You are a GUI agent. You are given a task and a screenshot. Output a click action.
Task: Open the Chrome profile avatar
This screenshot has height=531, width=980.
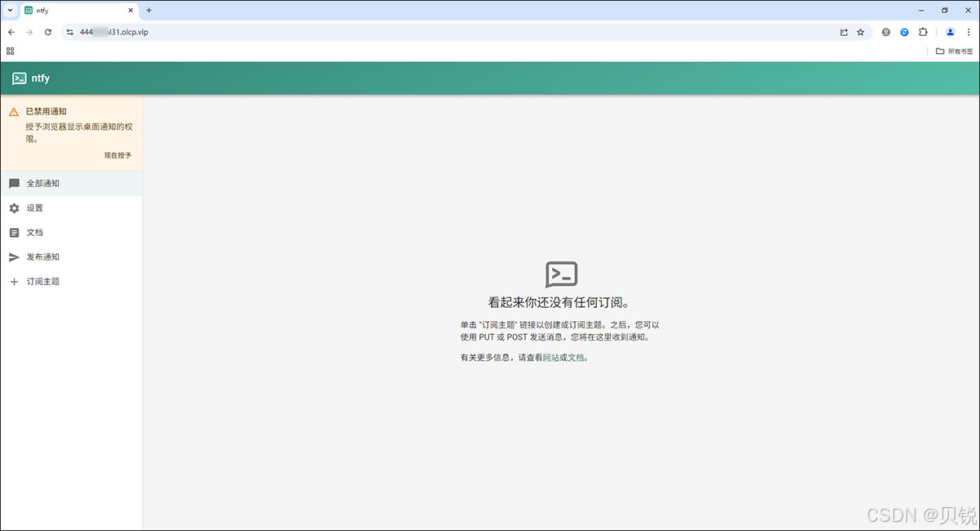click(x=951, y=32)
